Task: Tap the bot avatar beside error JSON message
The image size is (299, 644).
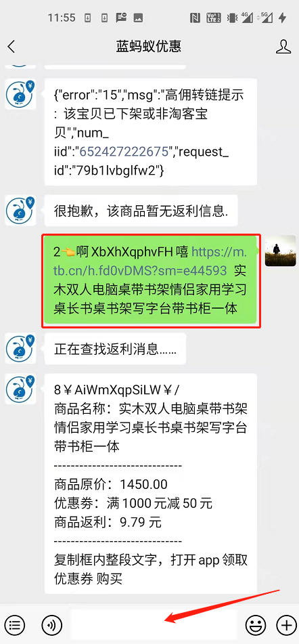Action: pos(20,94)
